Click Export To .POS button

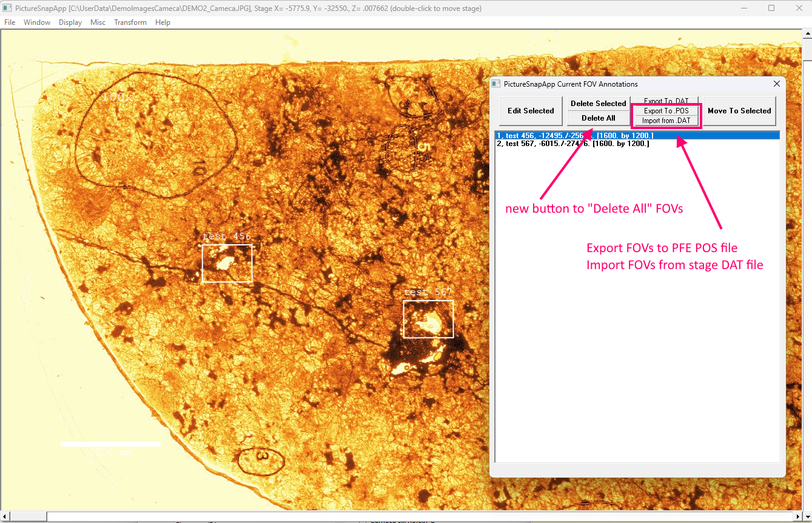coord(666,111)
